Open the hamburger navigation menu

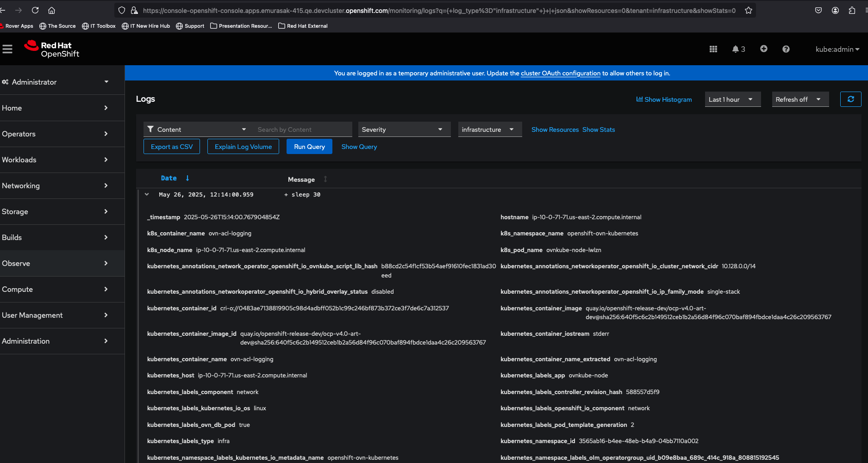pos(7,49)
